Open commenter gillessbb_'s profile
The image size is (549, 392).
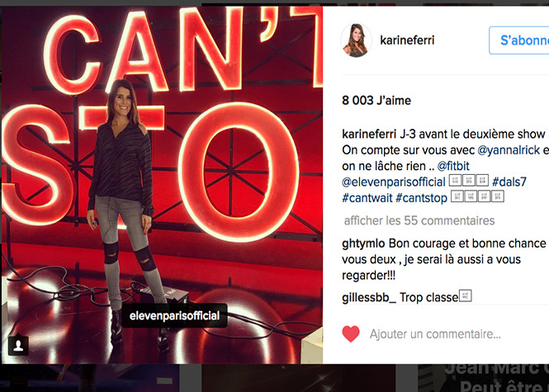click(369, 297)
